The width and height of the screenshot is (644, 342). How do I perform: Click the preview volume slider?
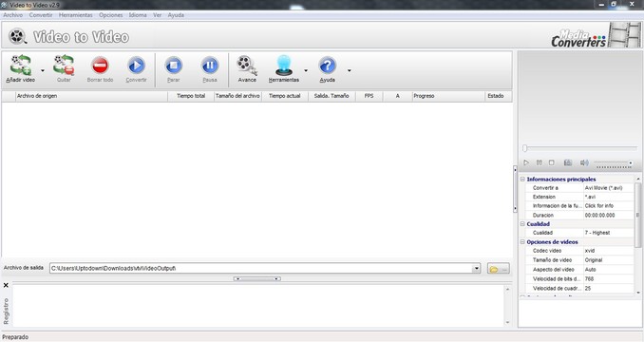coord(614,163)
